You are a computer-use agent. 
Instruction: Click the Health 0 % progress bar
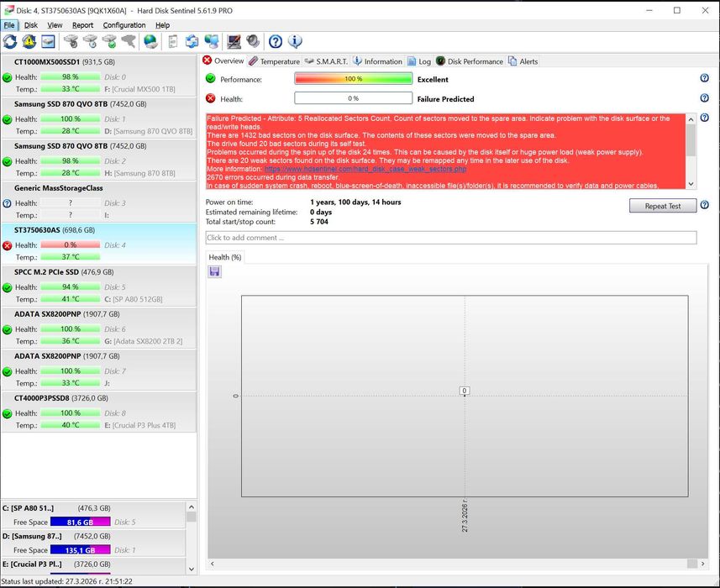point(353,98)
